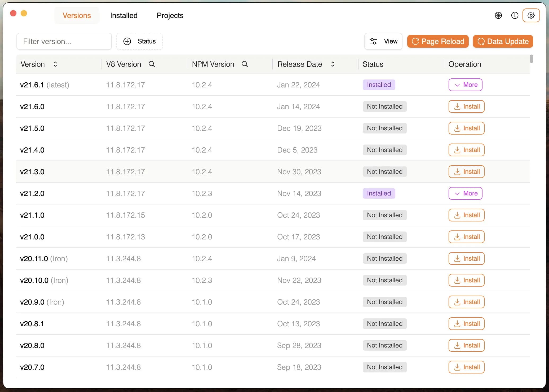
Task: Click the vertical table scrollbar
Action: [x=531, y=59]
